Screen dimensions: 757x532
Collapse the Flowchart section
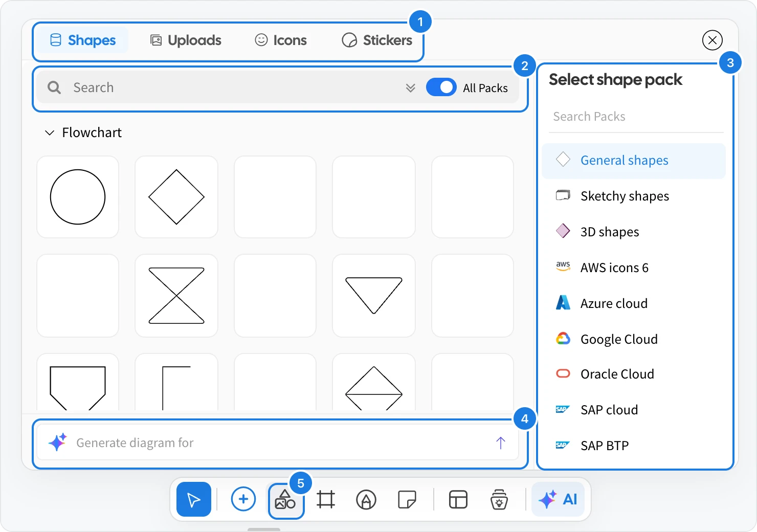50,133
